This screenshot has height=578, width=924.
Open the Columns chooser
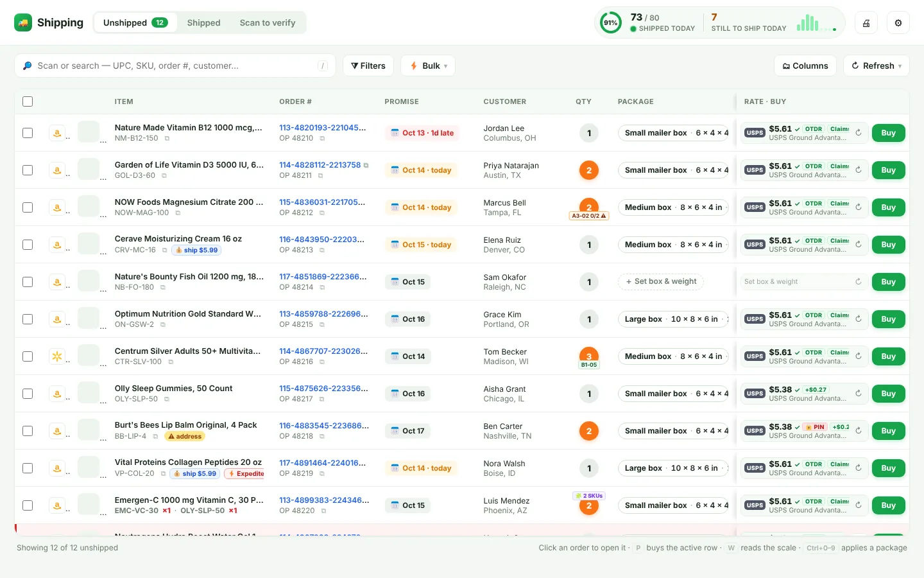click(x=805, y=66)
